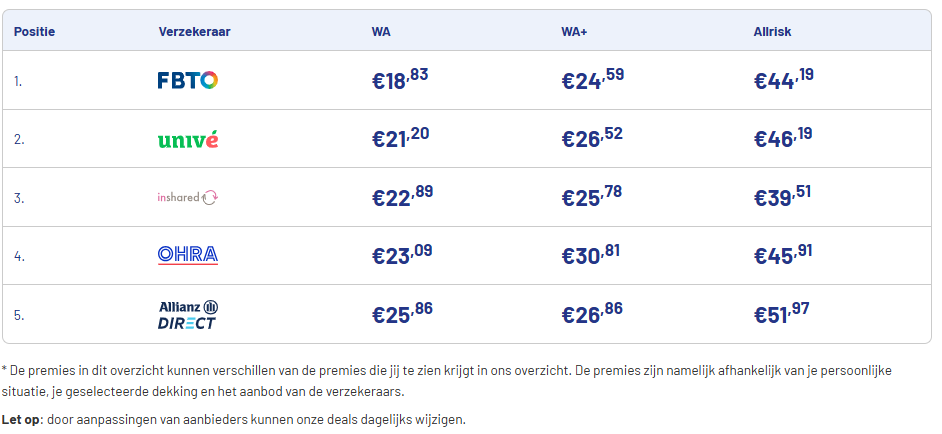Screen dimensions: 942x434
Task: Click the position number 3 cell
Action: pyautogui.click(x=19, y=198)
